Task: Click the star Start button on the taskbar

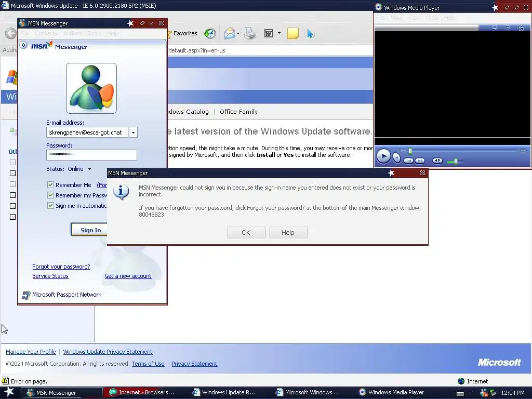Action: pos(9,393)
